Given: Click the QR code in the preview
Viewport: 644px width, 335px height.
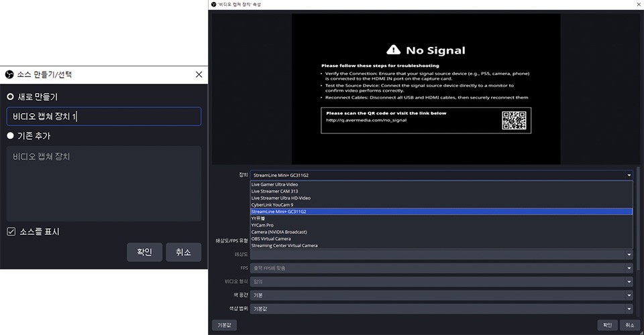Looking at the screenshot, I should (514, 121).
